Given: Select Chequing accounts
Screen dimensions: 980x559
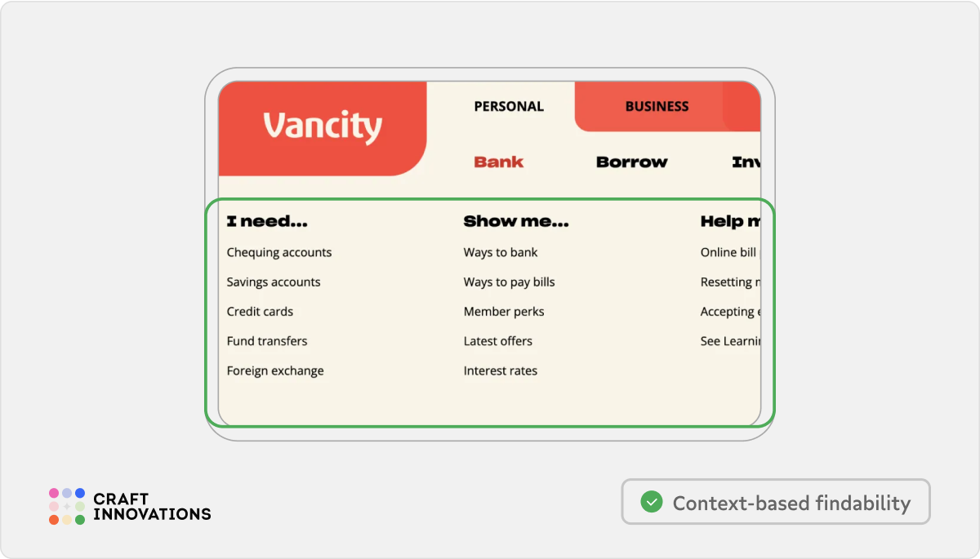Looking at the screenshot, I should point(278,252).
